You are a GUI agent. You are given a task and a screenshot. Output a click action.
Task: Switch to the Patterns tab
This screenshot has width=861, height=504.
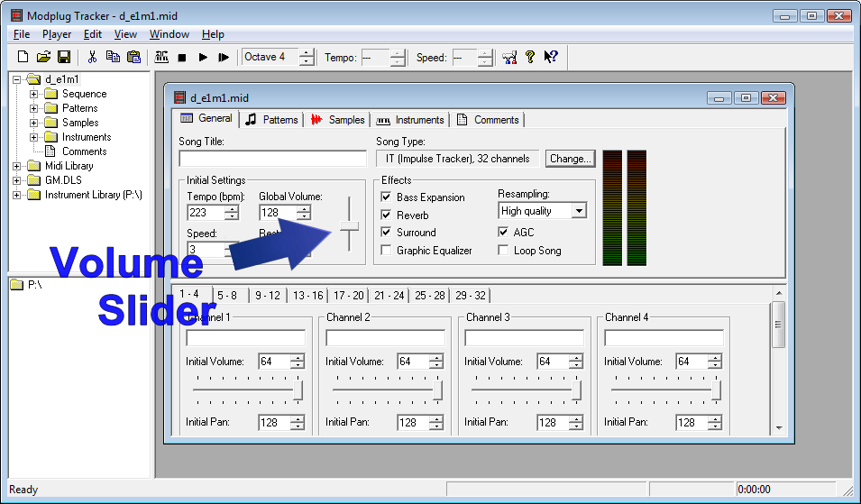click(x=271, y=120)
